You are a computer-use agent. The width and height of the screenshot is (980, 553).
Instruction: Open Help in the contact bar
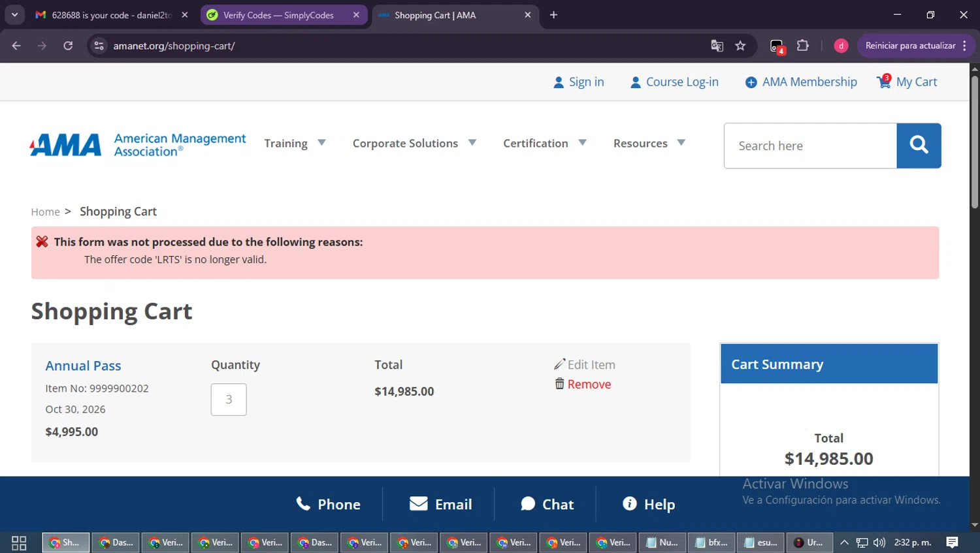[x=649, y=504]
